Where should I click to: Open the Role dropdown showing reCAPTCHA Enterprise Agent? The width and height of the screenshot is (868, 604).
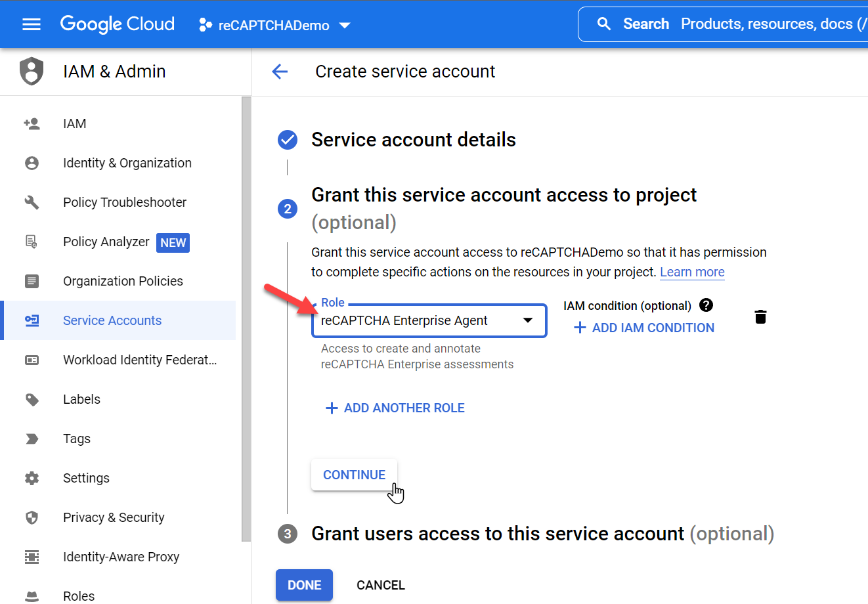pos(429,320)
